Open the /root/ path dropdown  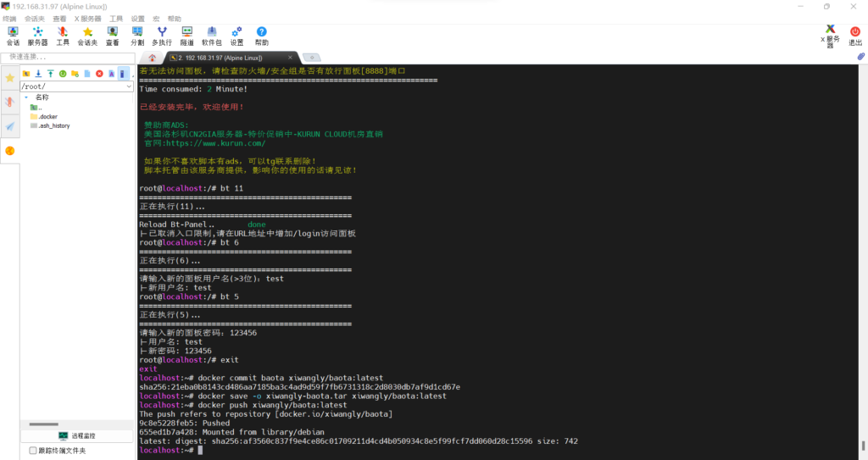[x=129, y=86]
